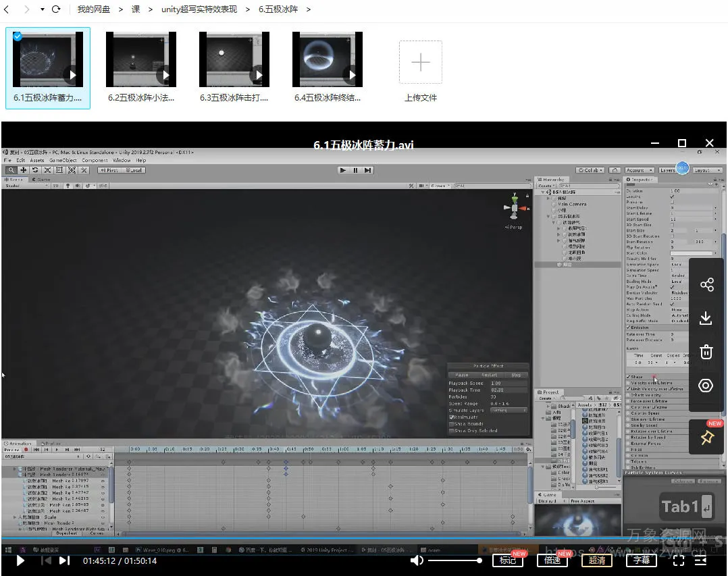Navigate to 我的网盘 in the breadcrumb
The width and height of the screenshot is (728, 576).
click(95, 9)
